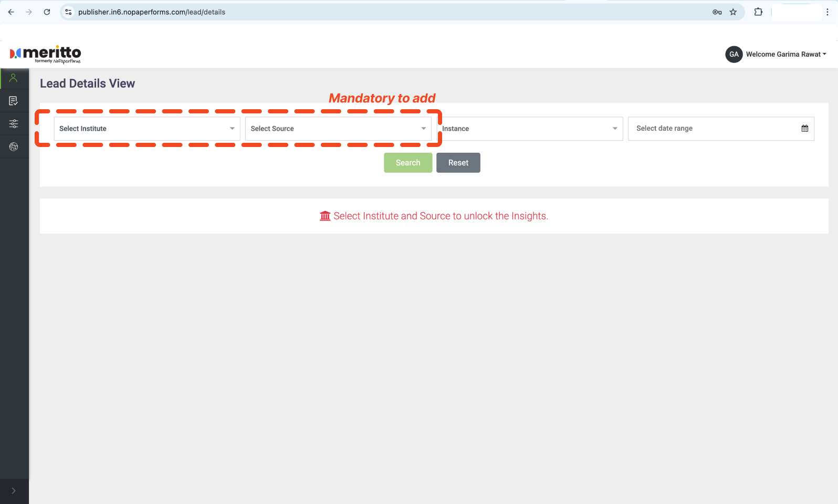Click the Select date range field

pyautogui.click(x=714, y=129)
